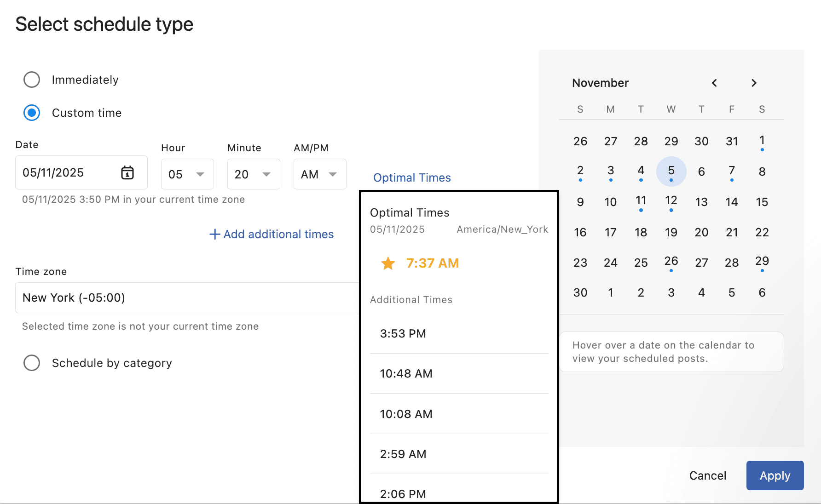Open the Optimal Times link
Screen dimensions: 821x504
pyautogui.click(x=412, y=178)
